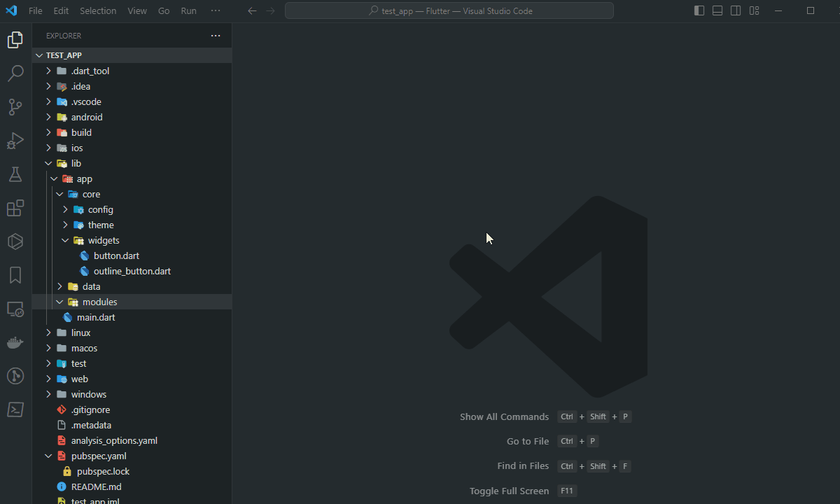Open the Remote Explorer icon

15,309
